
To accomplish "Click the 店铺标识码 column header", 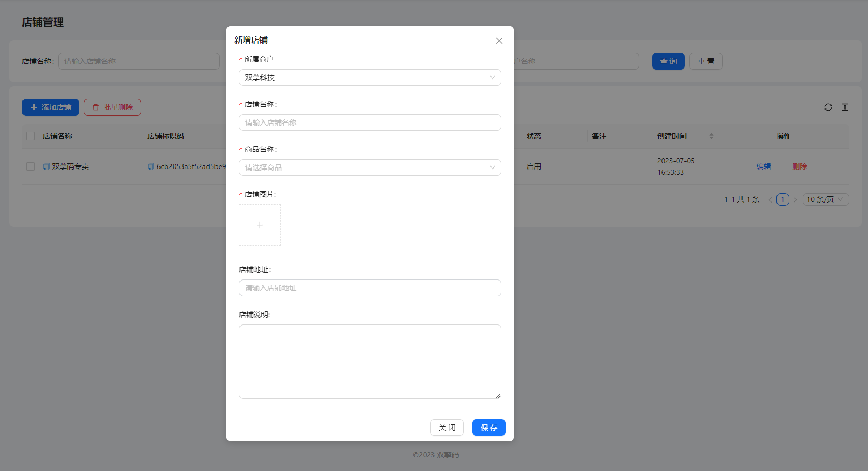I will click(x=166, y=136).
